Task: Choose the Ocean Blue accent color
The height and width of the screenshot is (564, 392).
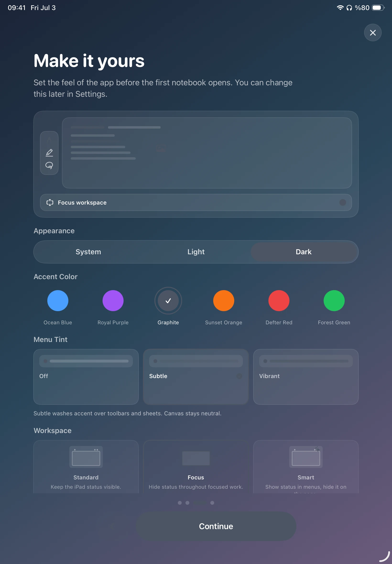Action: (x=58, y=301)
